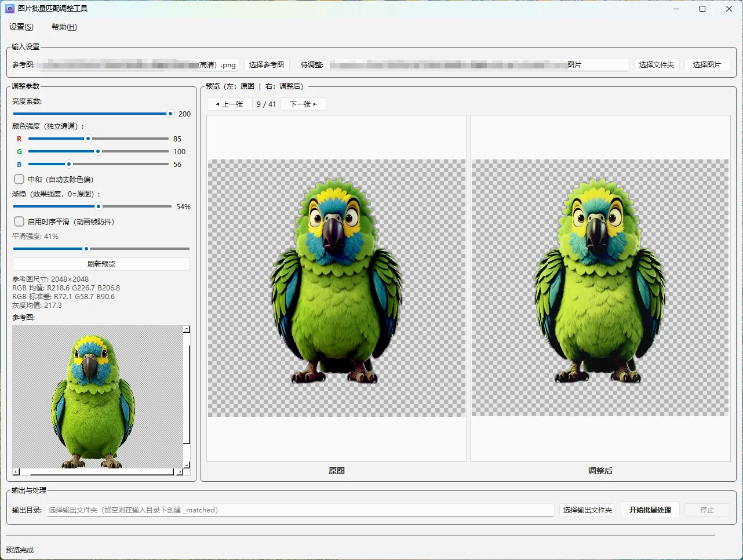
Task: Click 开始批量处理 button
Action: [x=650, y=510]
